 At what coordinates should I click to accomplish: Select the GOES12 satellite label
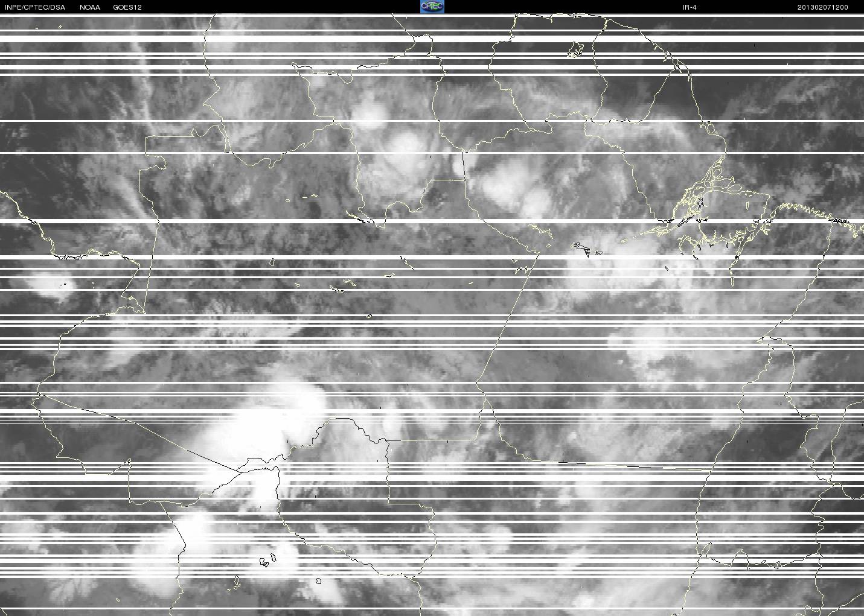tap(127, 7)
